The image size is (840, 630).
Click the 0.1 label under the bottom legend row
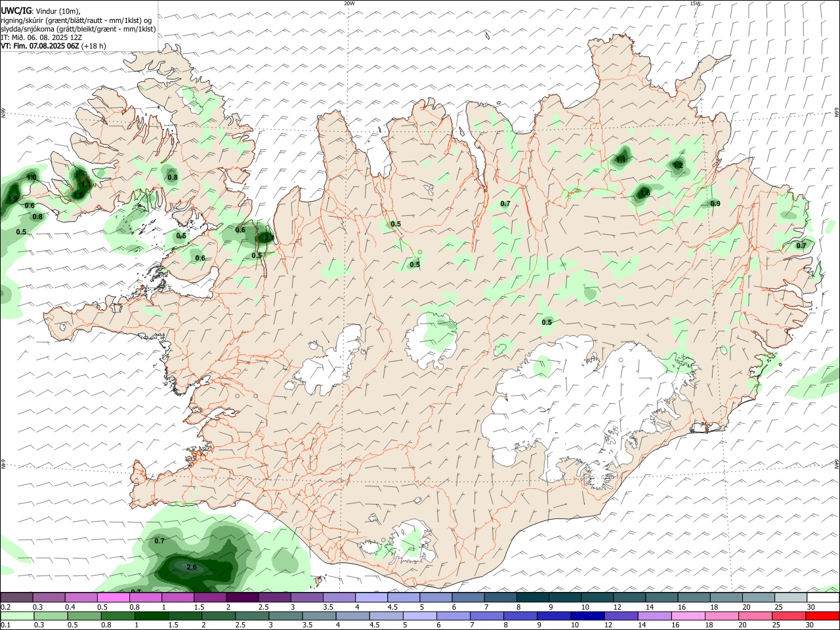pyautogui.click(x=5, y=625)
